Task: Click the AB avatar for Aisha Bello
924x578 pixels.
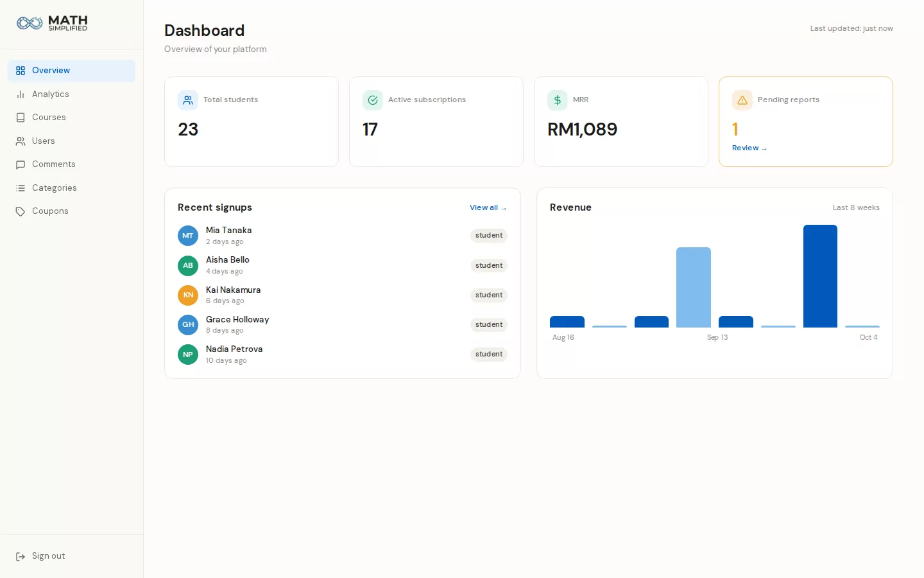Action: 188,265
